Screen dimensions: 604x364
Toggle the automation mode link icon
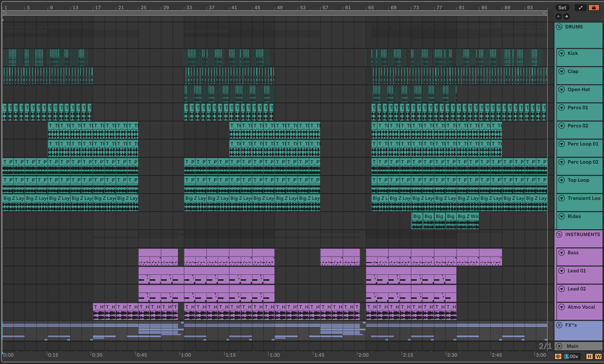tap(580, 8)
